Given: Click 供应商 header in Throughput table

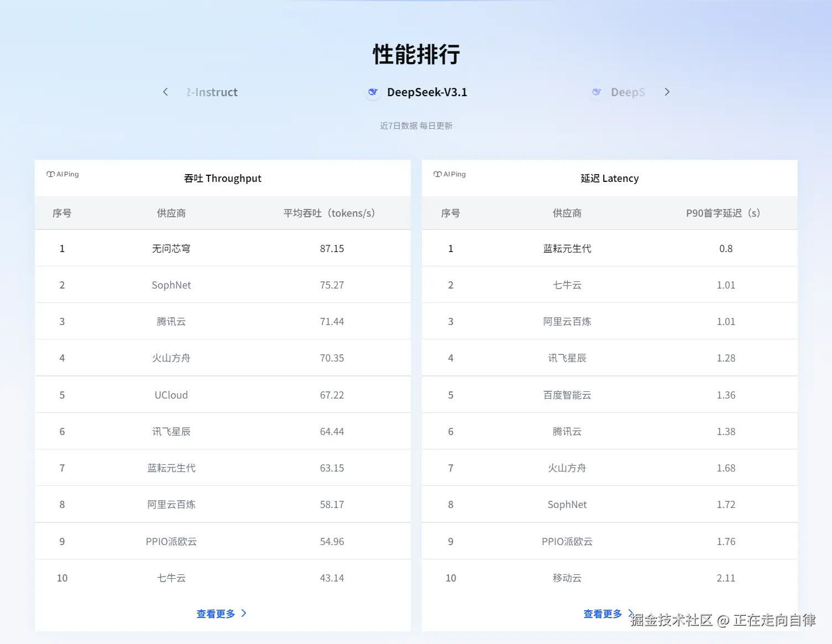Looking at the screenshot, I should 171,213.
